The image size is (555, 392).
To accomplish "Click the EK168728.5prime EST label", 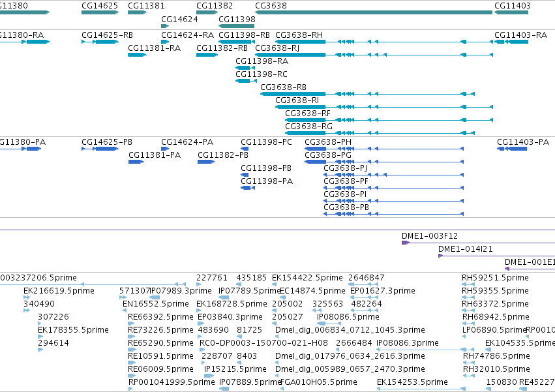I will [x=232, y=304].
